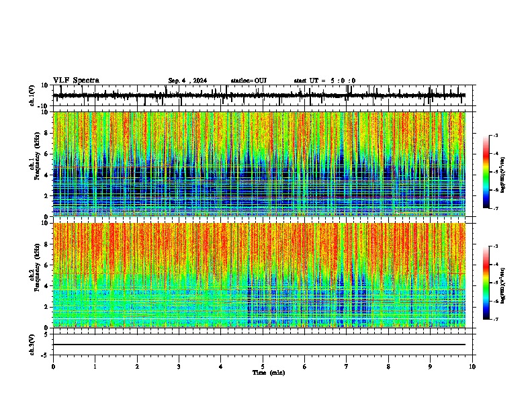Click time axis tick label "7"

coord(347,367)
